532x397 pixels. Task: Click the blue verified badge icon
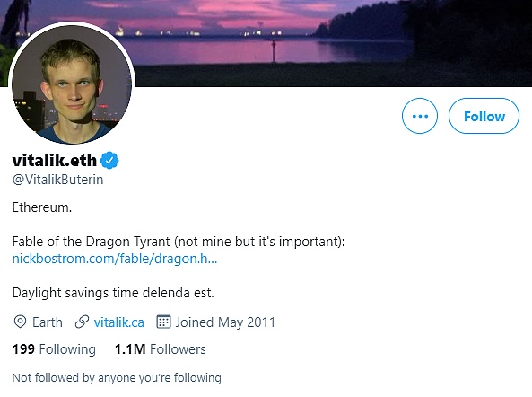pyautogui.click(x=109, y=160)
